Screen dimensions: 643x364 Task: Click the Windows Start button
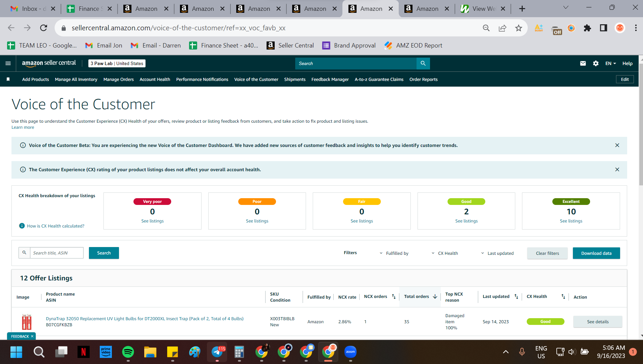click(16, 352)
